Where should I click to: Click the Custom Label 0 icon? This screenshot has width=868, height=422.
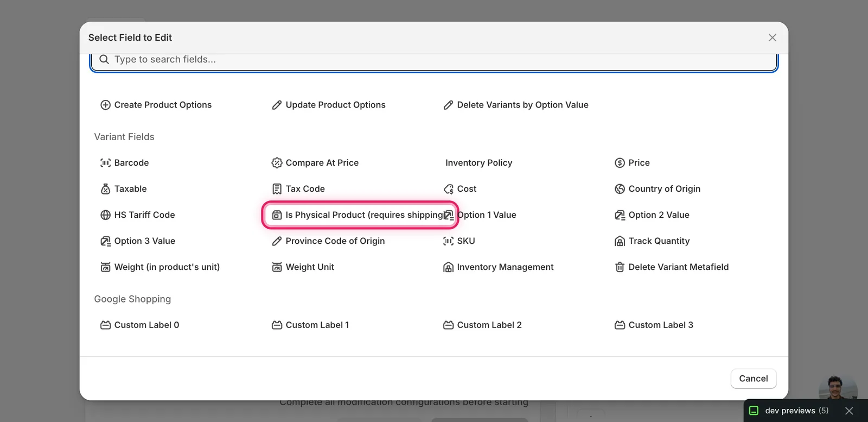click(105, 325)
